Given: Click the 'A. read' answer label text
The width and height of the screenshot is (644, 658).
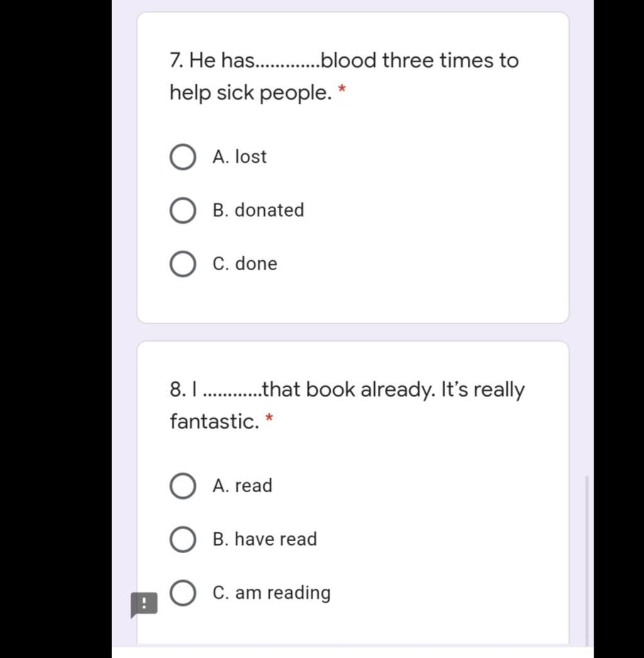Looking at the screenshot, I should tap(242, 486).
